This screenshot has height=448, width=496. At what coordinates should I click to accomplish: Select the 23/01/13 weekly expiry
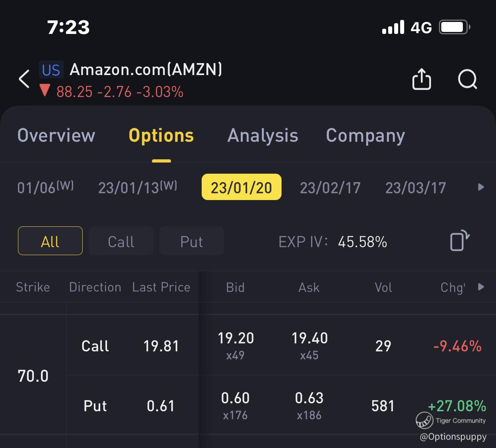138,187
